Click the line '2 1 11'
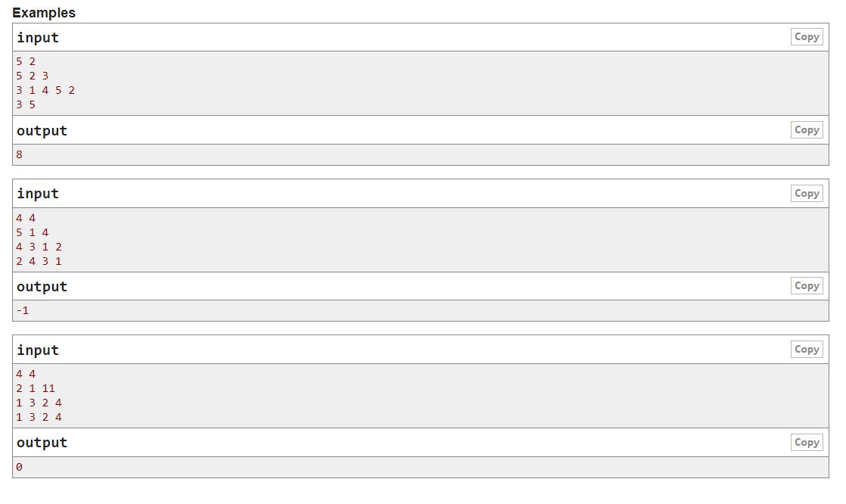Viewport: 846px width, 504px height. [36, 388]
